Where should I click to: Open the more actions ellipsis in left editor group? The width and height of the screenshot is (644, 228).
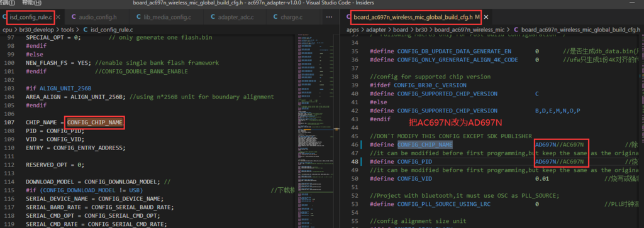[x=329, y=17]
